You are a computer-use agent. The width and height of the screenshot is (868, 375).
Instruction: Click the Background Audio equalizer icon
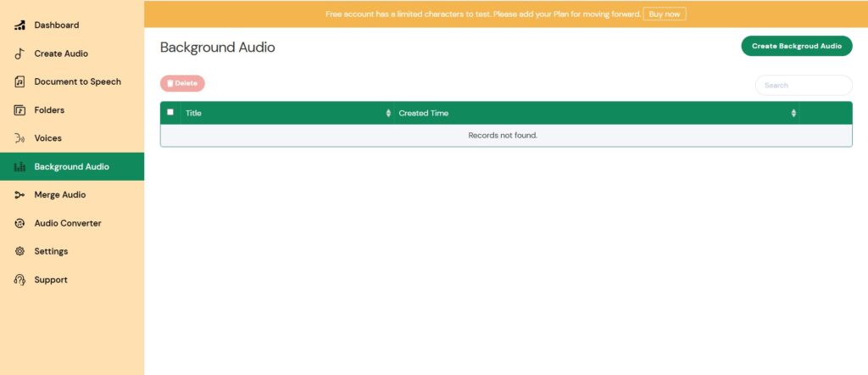pos(19,167)
